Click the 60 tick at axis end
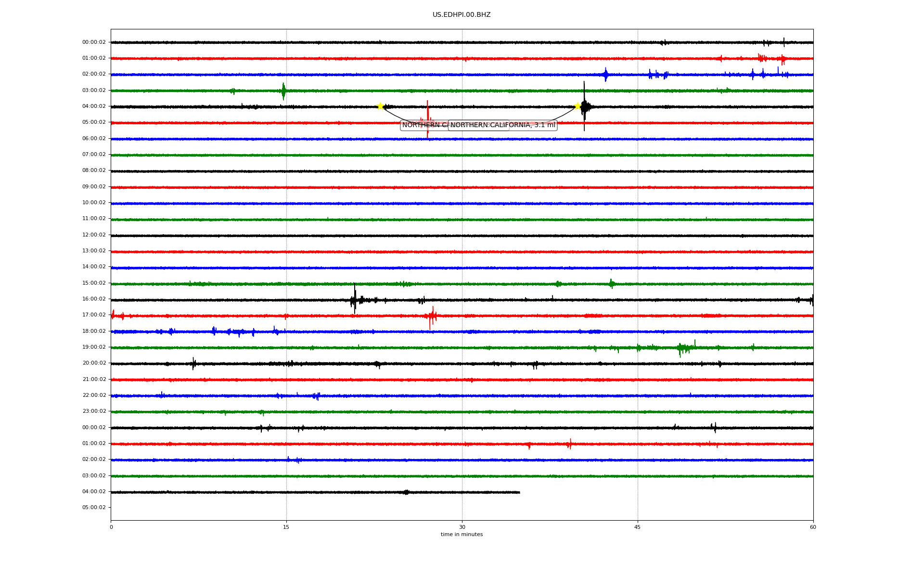Viewport: 924px width, 578px height. click(x=813, y=527)
